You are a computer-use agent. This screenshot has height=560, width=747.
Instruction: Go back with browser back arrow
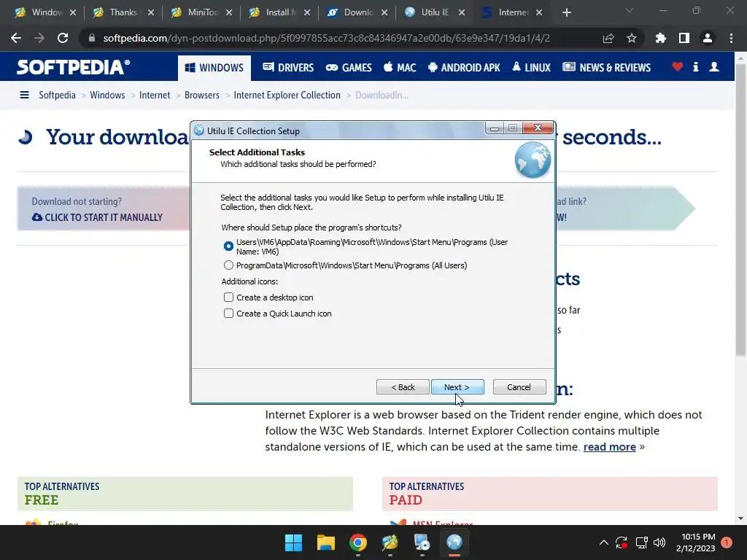coord(16,38)
